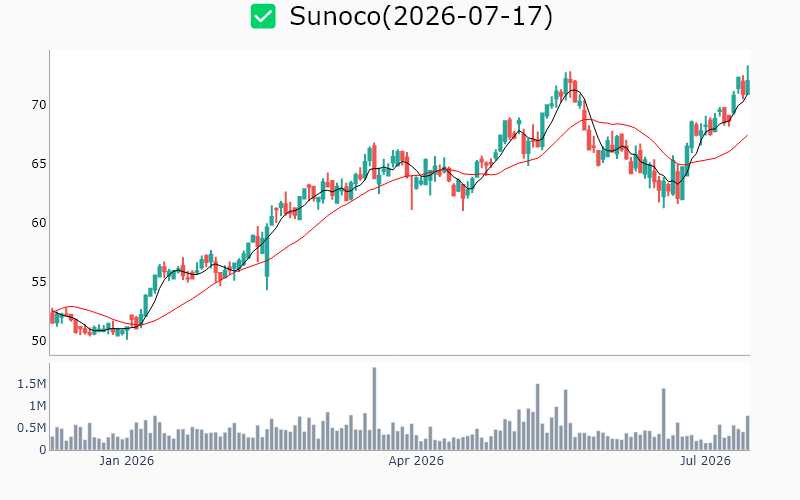Image resolution: width=800 pixels, height=500 pixels.
Task: Click the Jan 2026 x-axis label
Action: point(127,461)
